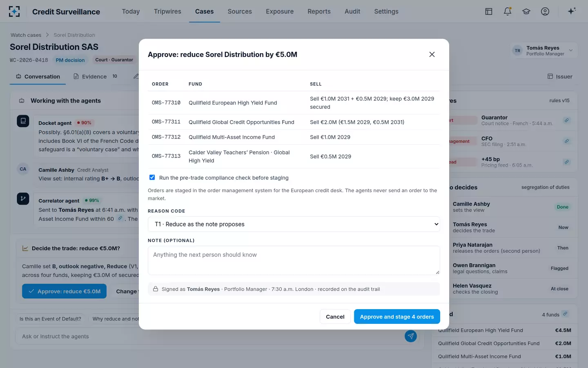
Task: Switch to the Tripwires tab
Action: [x=167, y=11]
